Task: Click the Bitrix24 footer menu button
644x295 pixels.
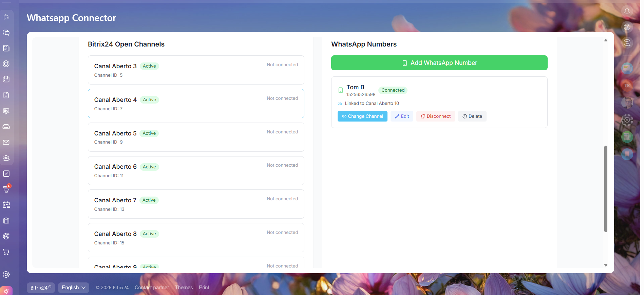Action: point(41,288)
